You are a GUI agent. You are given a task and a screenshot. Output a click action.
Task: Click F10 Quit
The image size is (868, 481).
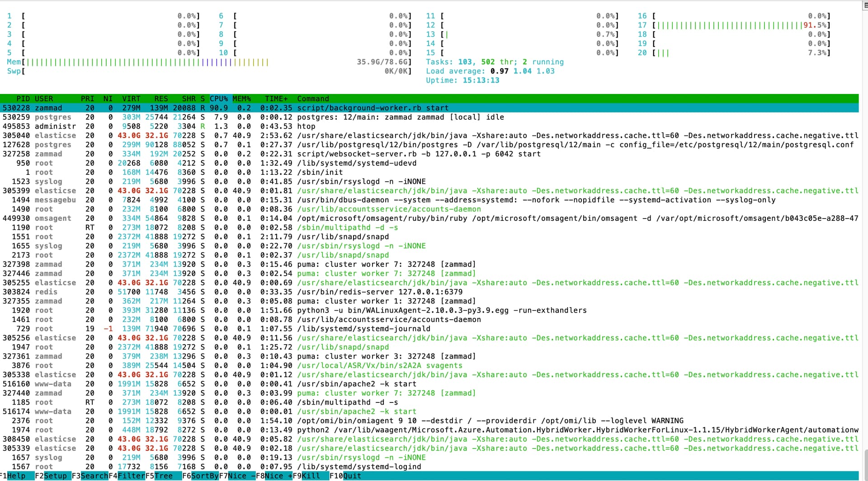345,476
